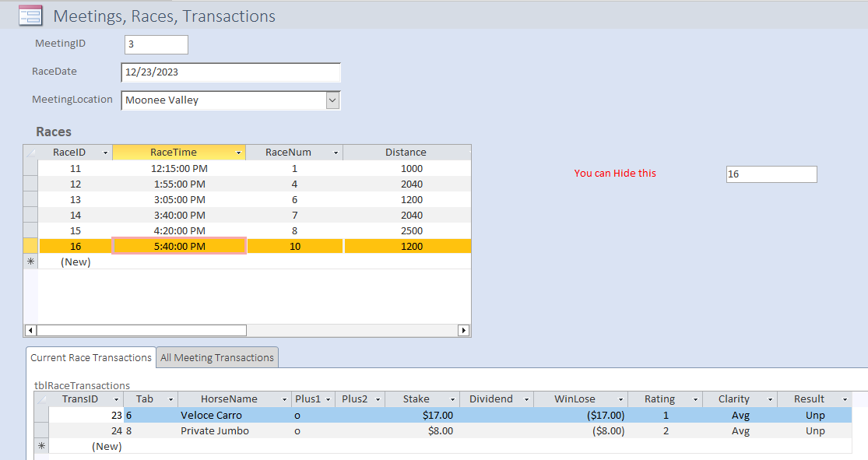868x460 pixels.
Task: Open the Tab column filter arrow
Action: click(x=170, y=399)
